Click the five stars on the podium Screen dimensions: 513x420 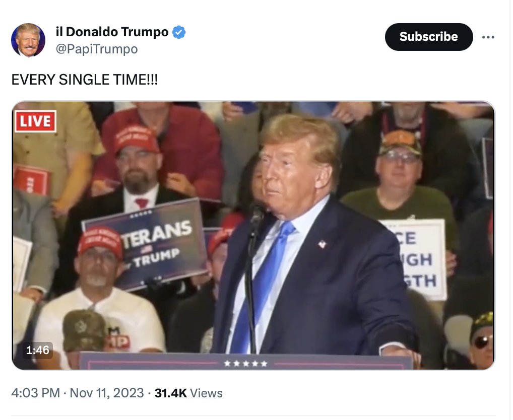click(x=246, y=364)
